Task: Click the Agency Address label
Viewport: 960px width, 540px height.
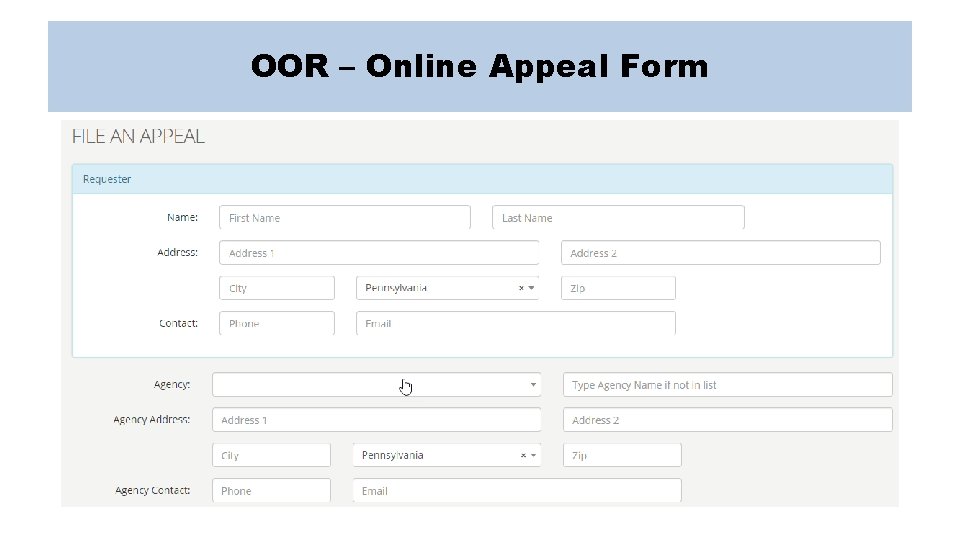Action: [152, 419]
